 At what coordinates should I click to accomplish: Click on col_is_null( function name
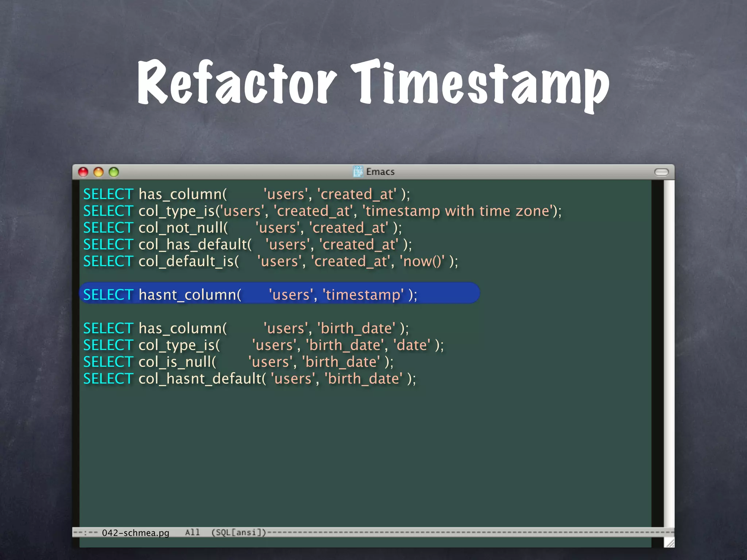point(178,362)
